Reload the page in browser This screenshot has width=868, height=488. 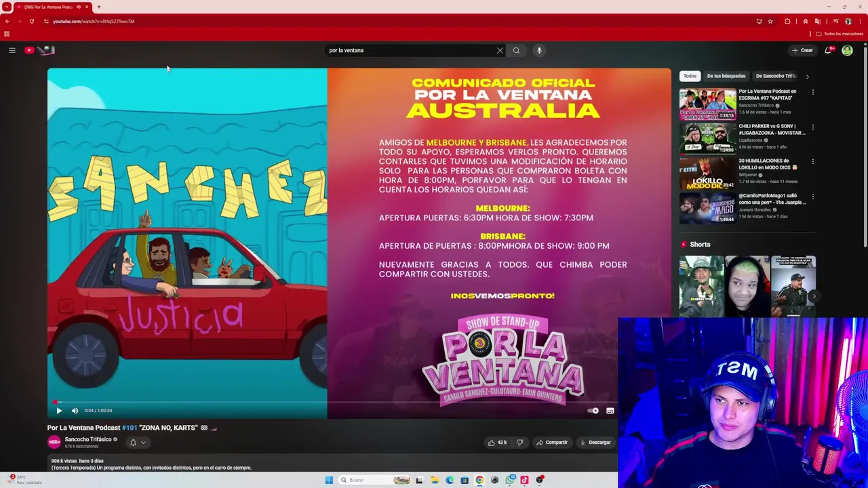pyautogui.click(x=32, y=21)
